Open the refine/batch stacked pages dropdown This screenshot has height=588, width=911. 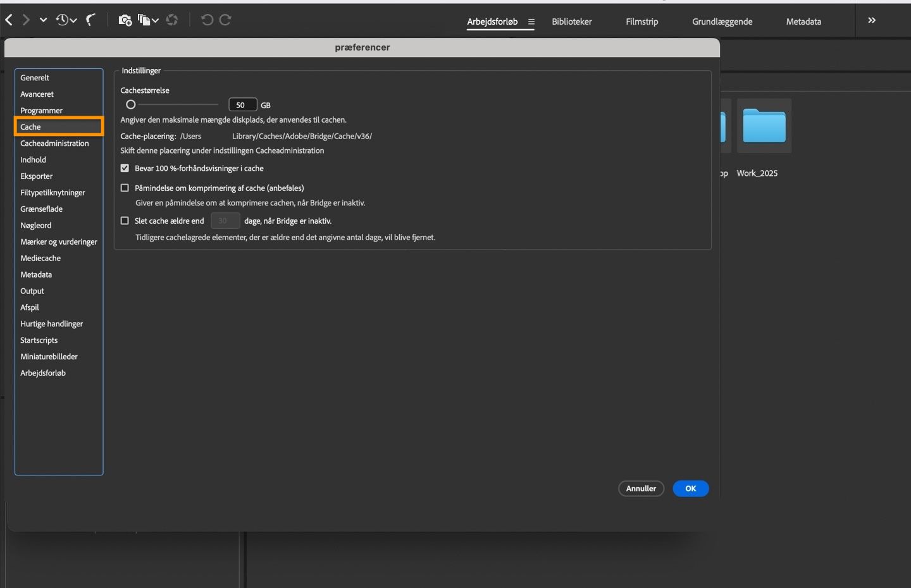148,20
